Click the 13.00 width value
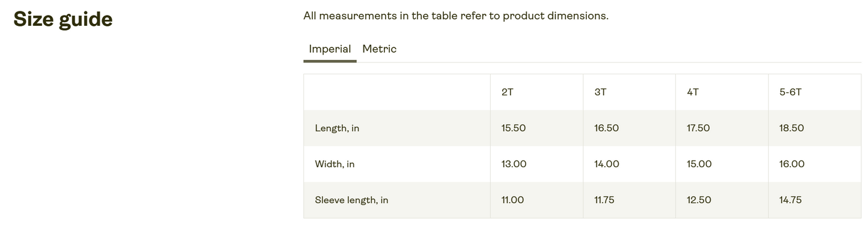 [514, 164]
